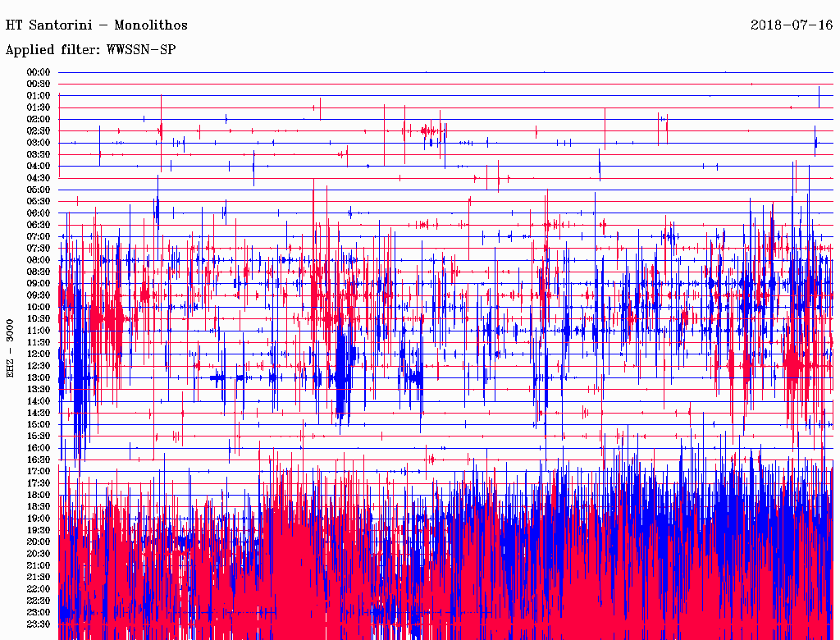This screenshot has height=640, width=840.
Task: Select the 11:00 time label
Action: (38, 331)
